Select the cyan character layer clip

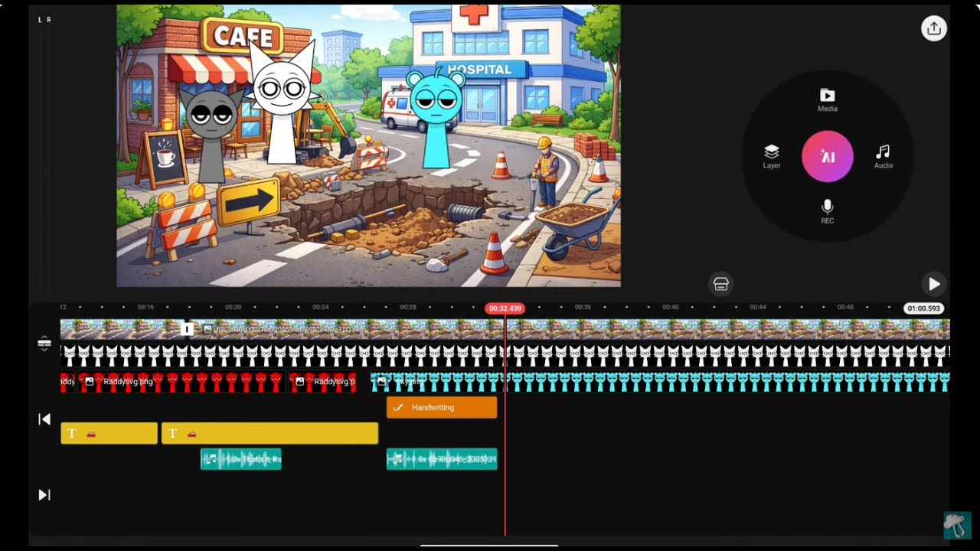(x=660, y=381)
